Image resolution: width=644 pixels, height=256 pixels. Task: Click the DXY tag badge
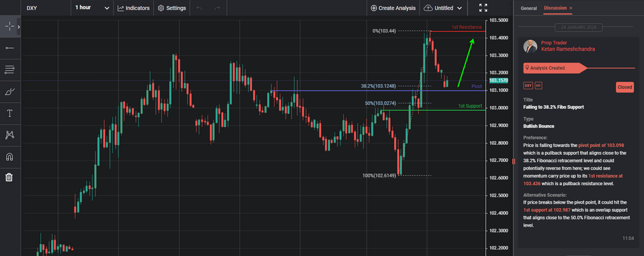pyautogui.click(x=528, y=86)
